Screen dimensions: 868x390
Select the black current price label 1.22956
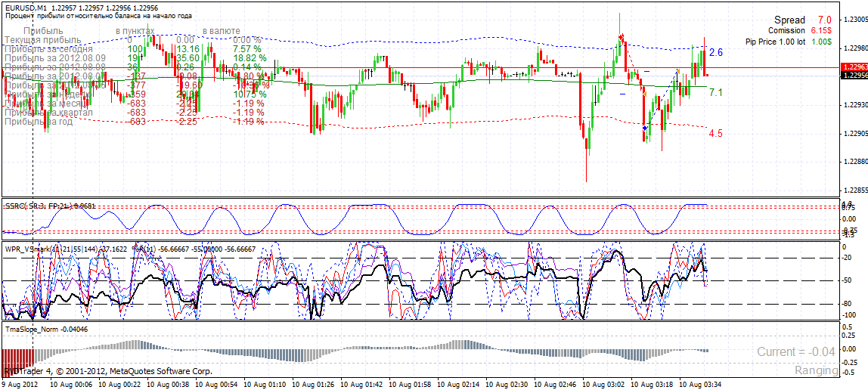[854, 76]
